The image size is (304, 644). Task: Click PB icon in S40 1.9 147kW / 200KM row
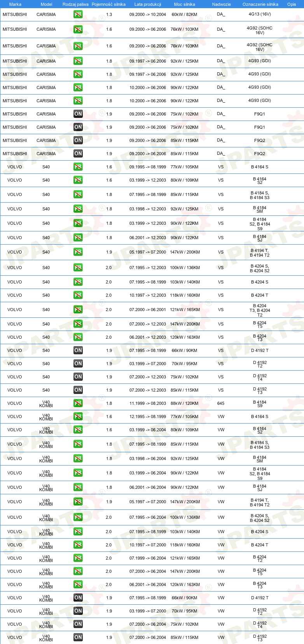point(78,252)
